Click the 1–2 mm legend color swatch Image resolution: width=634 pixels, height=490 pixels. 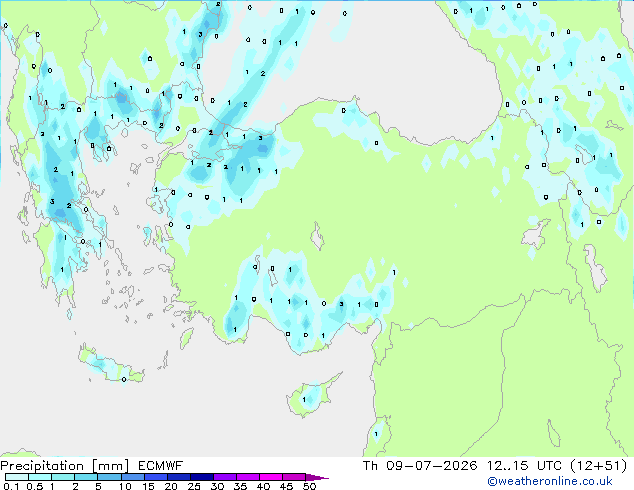63,477
